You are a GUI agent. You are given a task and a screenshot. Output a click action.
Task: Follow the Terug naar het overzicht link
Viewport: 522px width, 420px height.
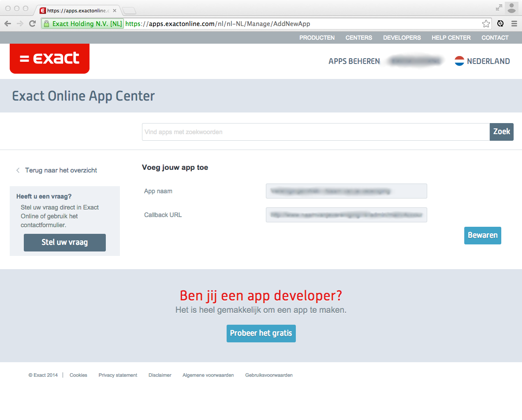(x=61, y=170)
